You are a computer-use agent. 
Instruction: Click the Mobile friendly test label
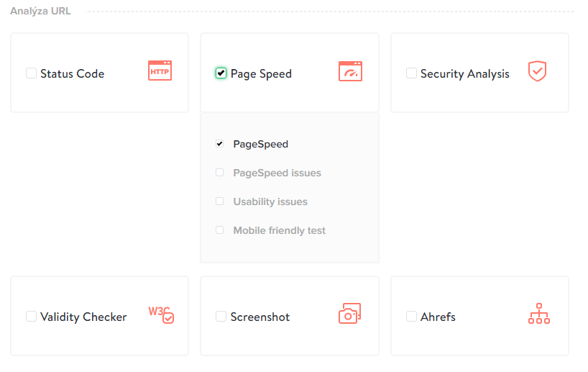(280, 230)
